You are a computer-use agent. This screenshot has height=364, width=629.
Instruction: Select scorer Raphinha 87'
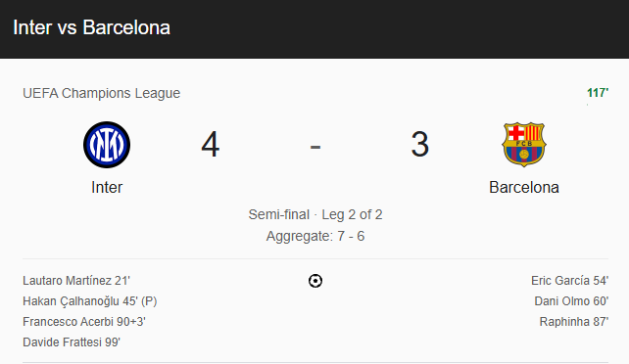[574, 322]
